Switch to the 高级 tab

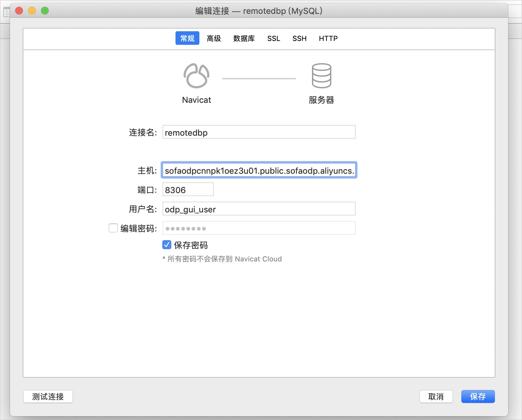point(214,38)
